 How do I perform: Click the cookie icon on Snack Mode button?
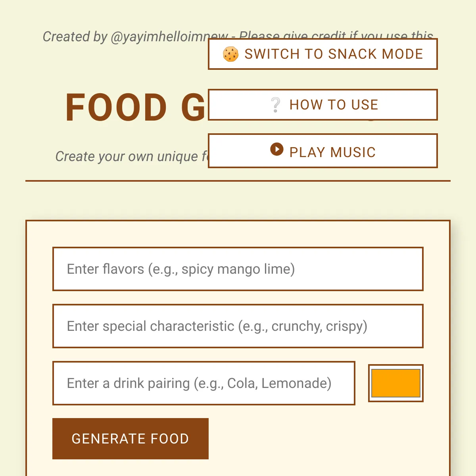coord(231,54)
